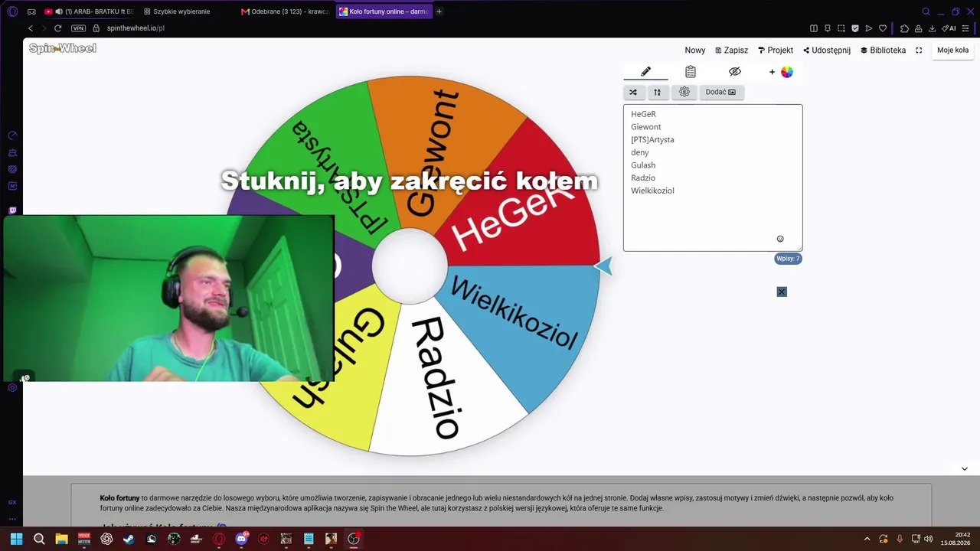Switch to the clipboard results tab
This screenshot has height=551, width=980.
691,71
